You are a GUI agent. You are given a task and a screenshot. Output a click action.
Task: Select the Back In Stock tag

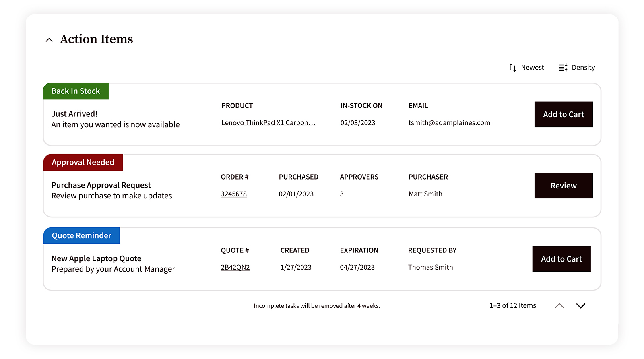click(x=76, y=91)
